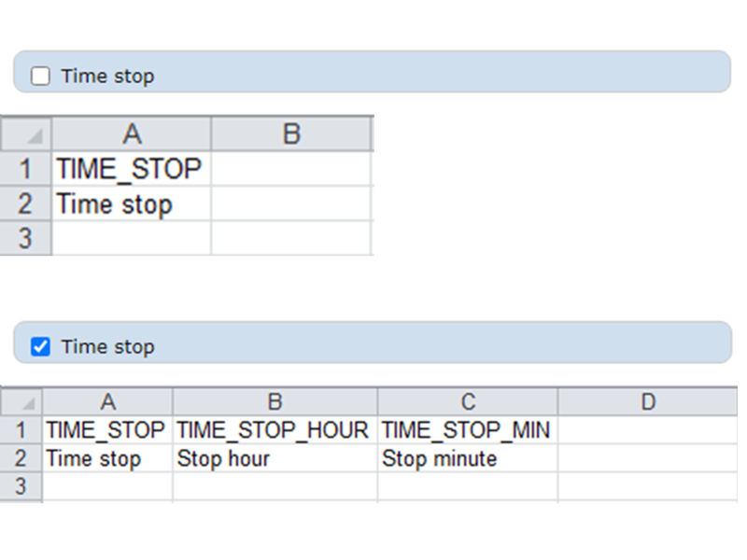Select the TIME_STOP_MIN header cell

click(x=468, y=430)
